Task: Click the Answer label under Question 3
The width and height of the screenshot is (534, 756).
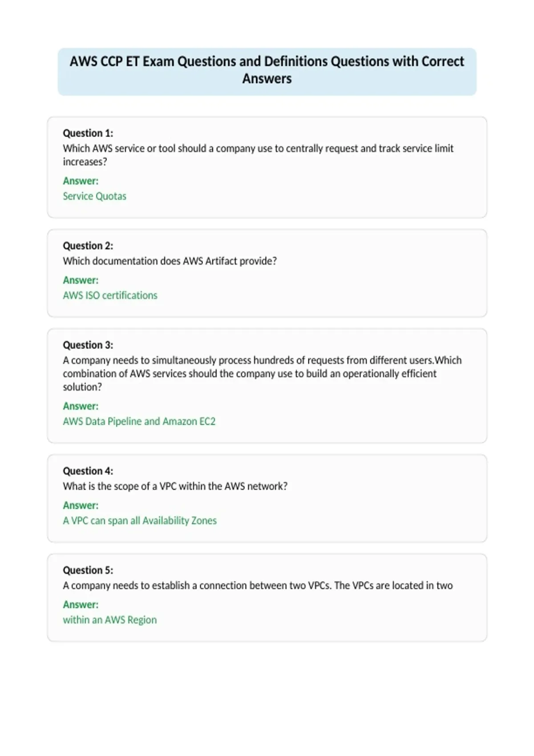Action: click(x=81, y=406)
